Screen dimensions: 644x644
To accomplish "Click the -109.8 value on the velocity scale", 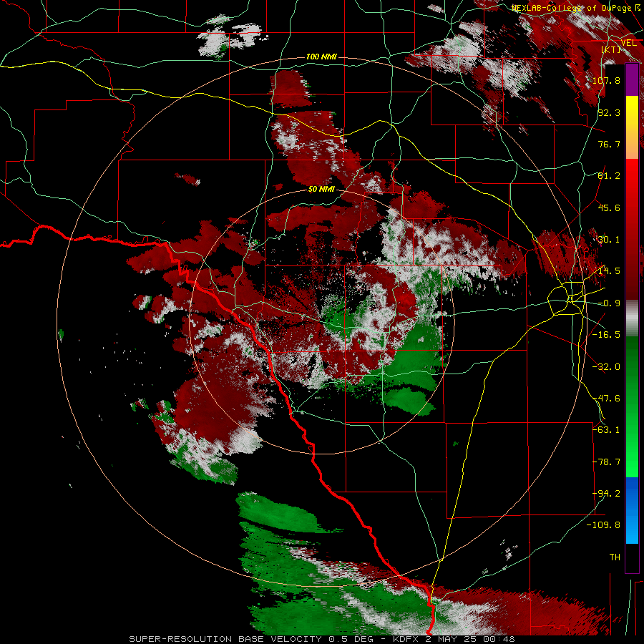I will coord(603,525).
